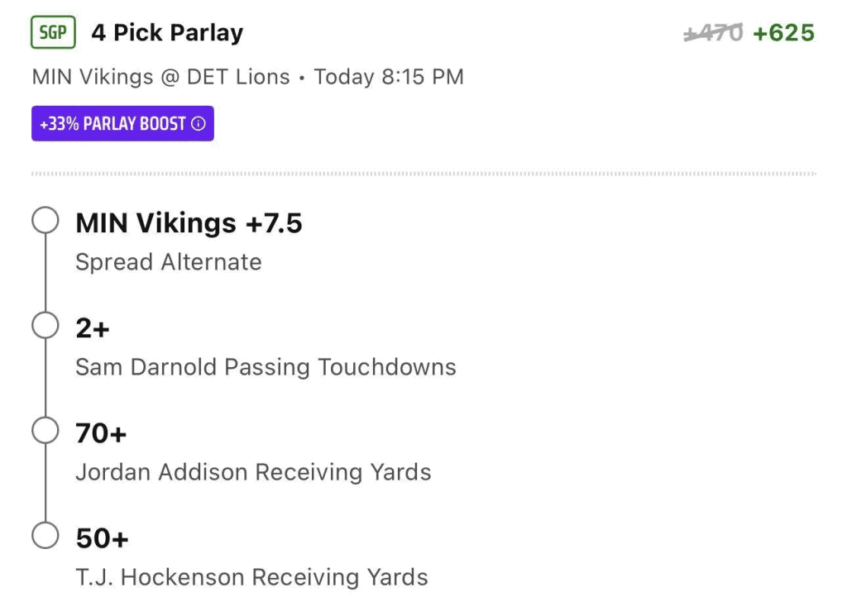Tap the +33% PARLAY BOOST badge
The width and height of the screenshot is (847, 616).
(122, 124)
